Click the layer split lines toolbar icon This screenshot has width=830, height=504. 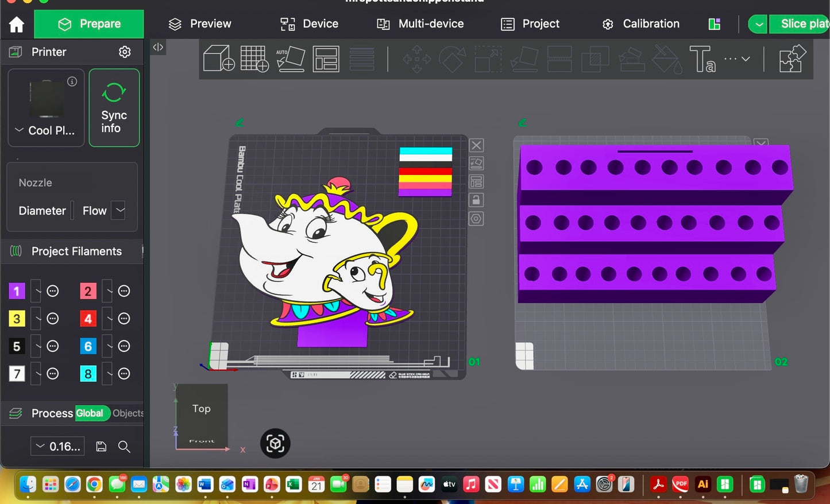pos(361,59)
